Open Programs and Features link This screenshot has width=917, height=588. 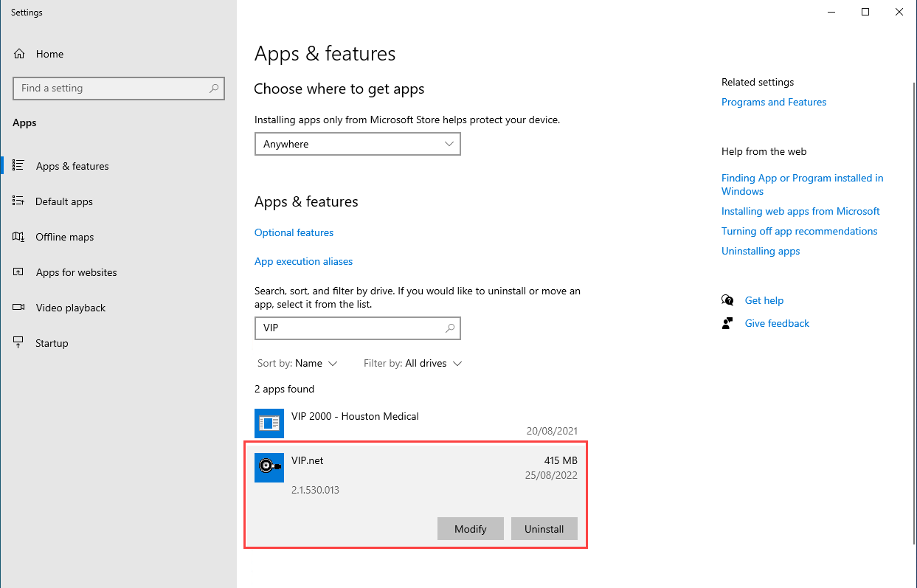[774, 102]
